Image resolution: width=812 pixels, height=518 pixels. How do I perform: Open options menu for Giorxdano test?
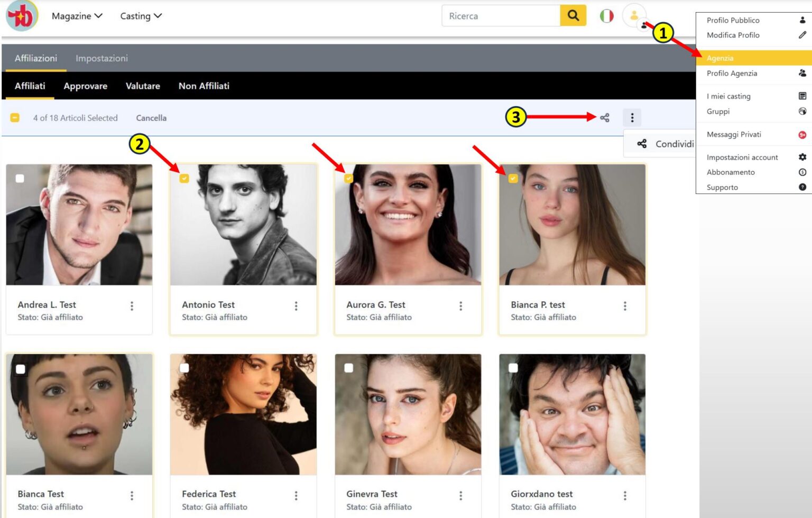click(x=625, y=496)
